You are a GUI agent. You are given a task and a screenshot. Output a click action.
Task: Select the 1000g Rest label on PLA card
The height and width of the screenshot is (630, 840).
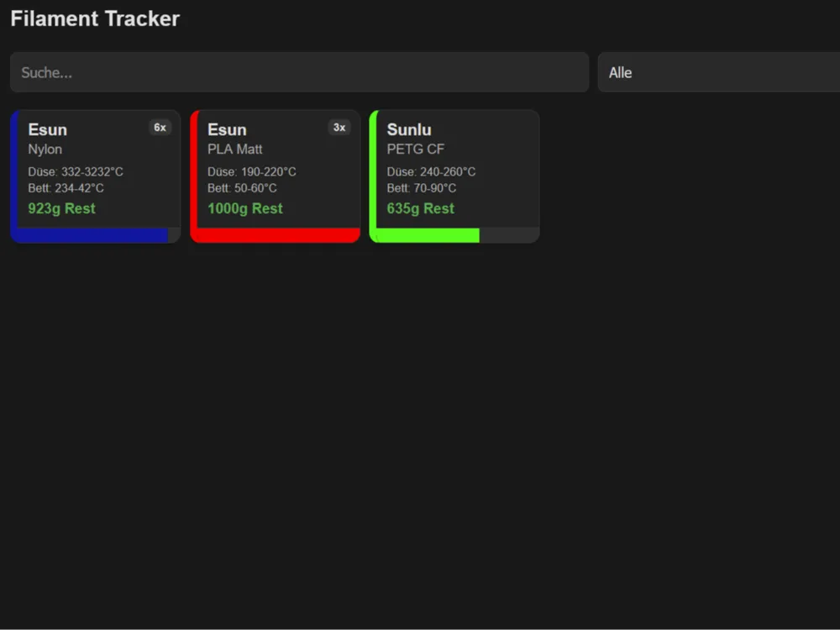(244, 208)
